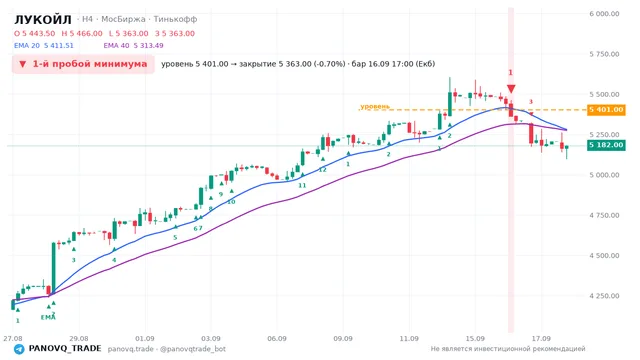The width and height of the screenshot is (640, 360).
Task: Select the close value З 5 363.00
Action: tap(175, 33)
